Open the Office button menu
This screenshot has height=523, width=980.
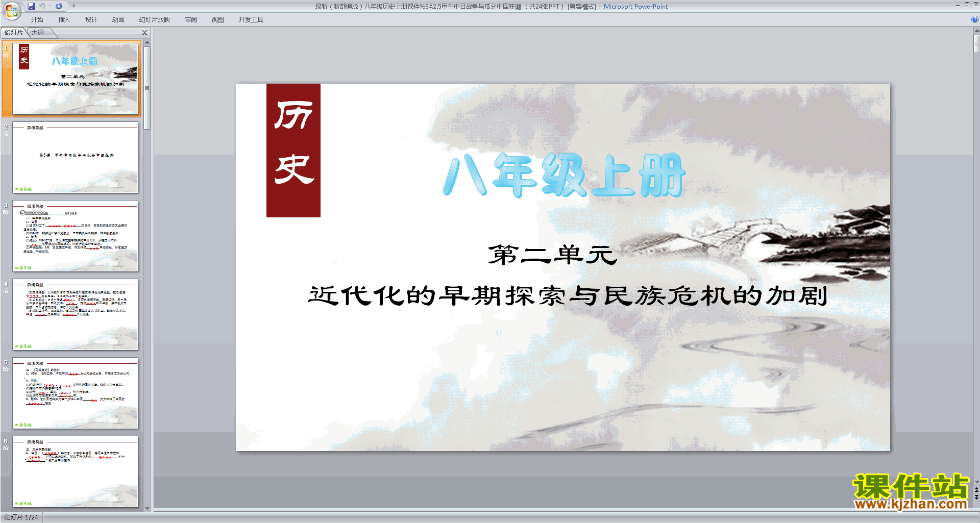pyautogui.click(x=12, y=10)
